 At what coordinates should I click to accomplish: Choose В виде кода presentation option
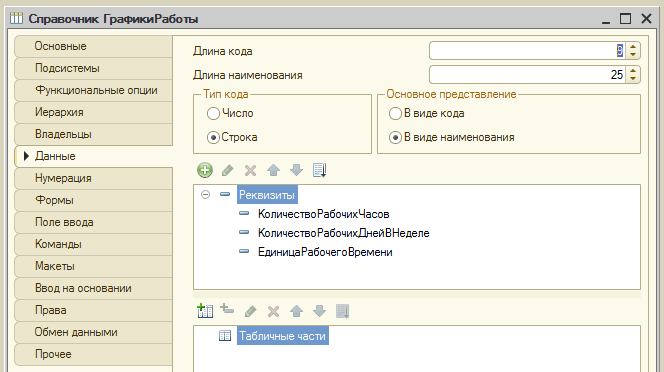tap(395, 114)
